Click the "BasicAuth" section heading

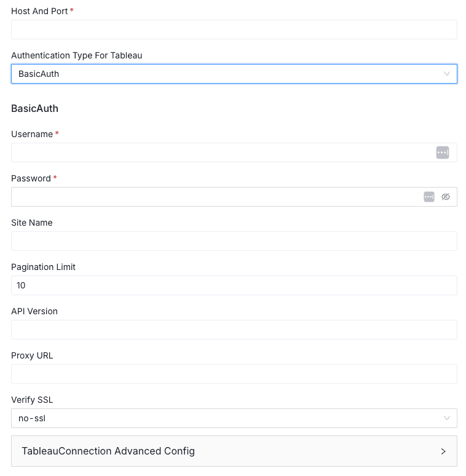point(34,108)
